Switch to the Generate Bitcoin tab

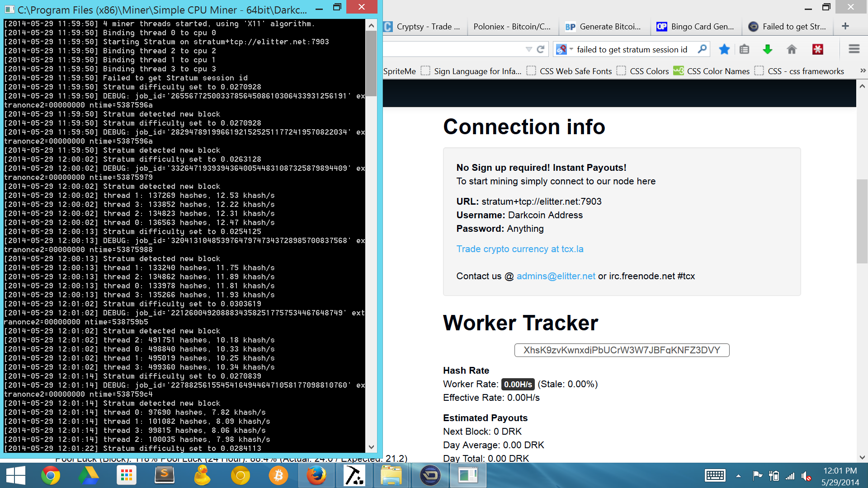(x=604, y=27)
